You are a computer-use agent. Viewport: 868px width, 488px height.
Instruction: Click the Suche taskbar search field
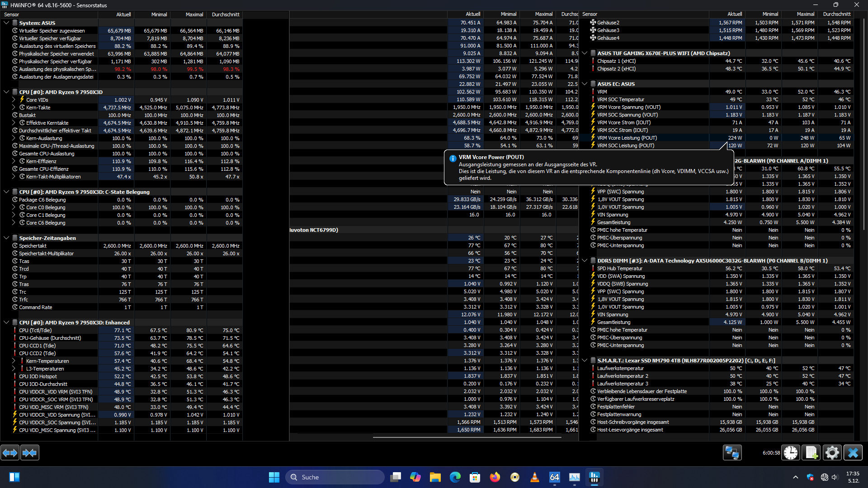click(335, 477)
